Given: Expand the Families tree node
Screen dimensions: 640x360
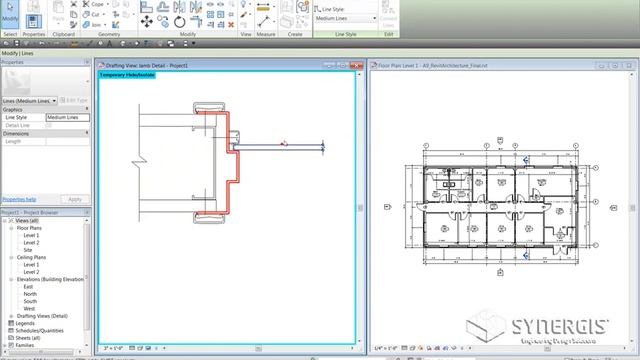Looking at the screenshot, I should coord(5,345).
